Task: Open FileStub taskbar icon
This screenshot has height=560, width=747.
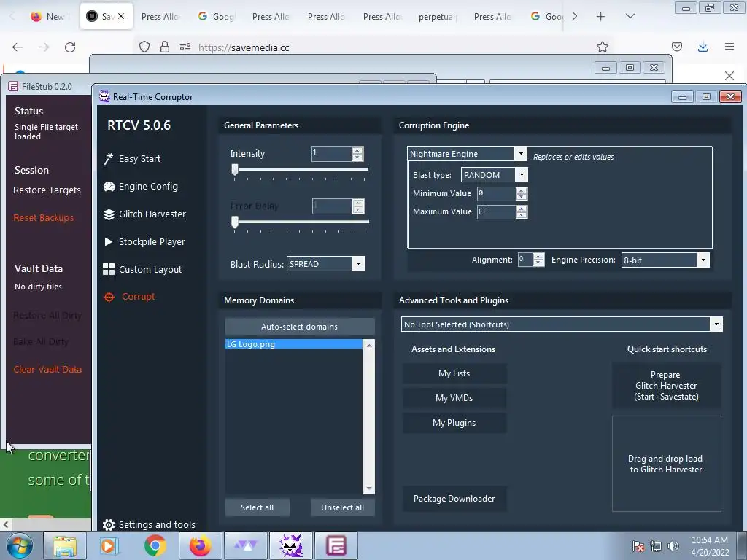Action: pyautogui.click(x=336, y=545)
